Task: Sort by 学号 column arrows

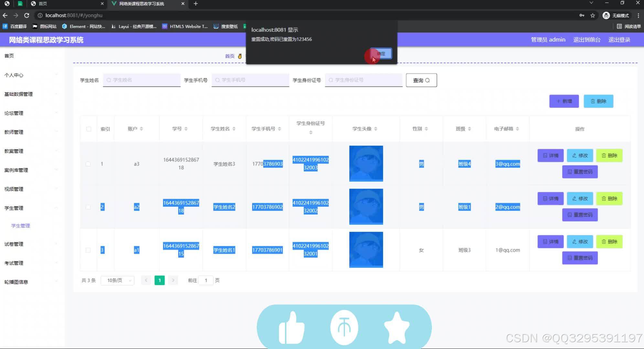Action: coord(186,129)
